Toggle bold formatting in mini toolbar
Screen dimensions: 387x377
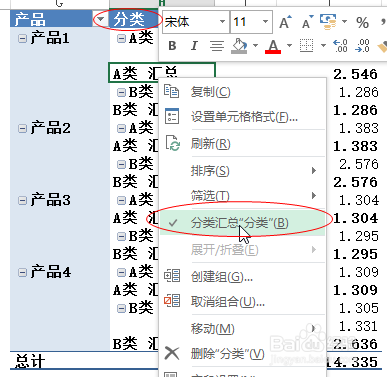(x=172, y=46)
